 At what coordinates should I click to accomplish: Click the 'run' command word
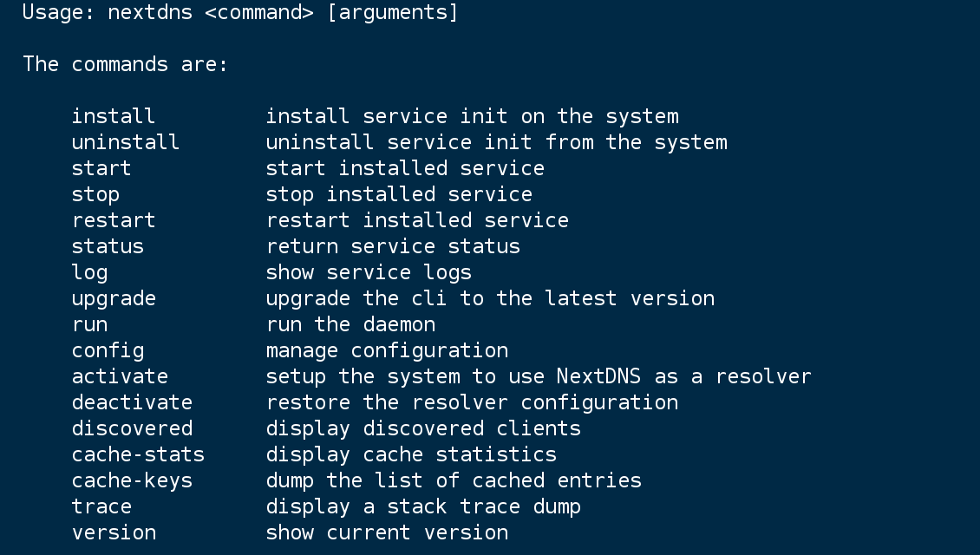[89, 324]
